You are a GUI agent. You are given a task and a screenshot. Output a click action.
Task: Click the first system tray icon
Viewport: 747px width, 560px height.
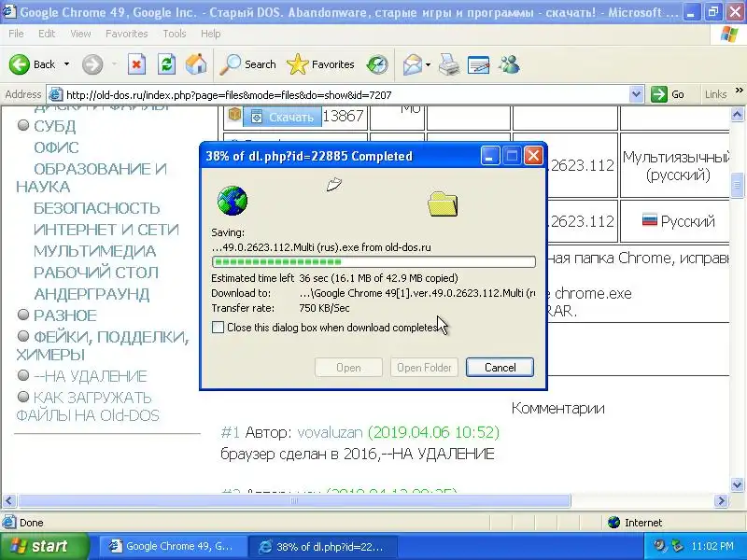[x=660, y=546]
